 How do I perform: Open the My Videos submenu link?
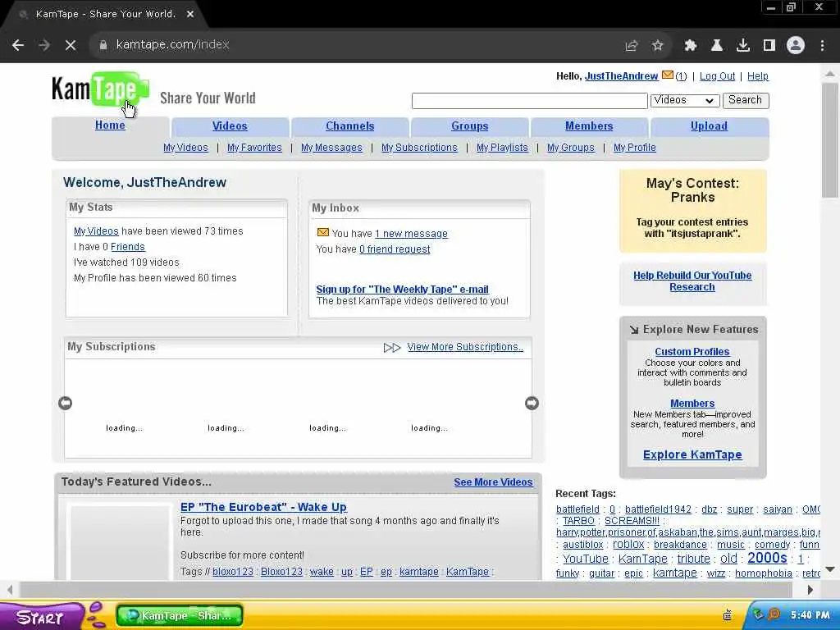click(x=185, y=148)
